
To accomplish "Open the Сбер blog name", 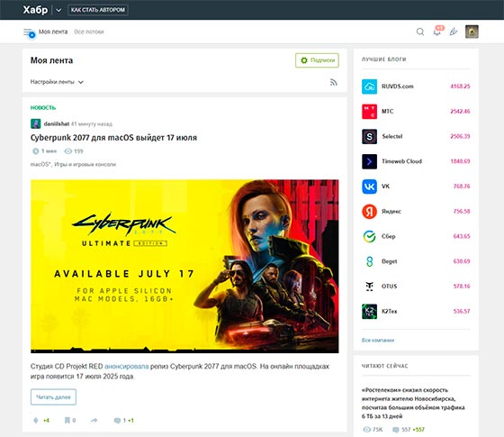I will pyautogui.click(x=389, y=236).
